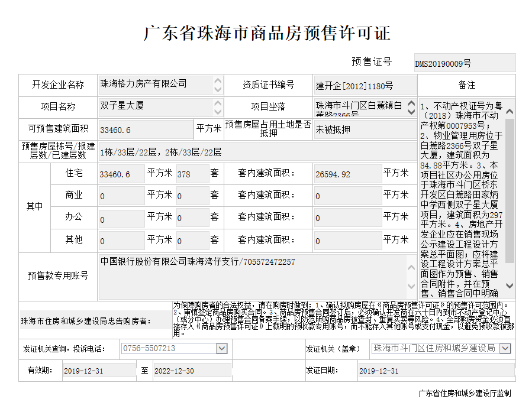Click the other-category unit count field
The image size is (532, 412).
[192, 241]
